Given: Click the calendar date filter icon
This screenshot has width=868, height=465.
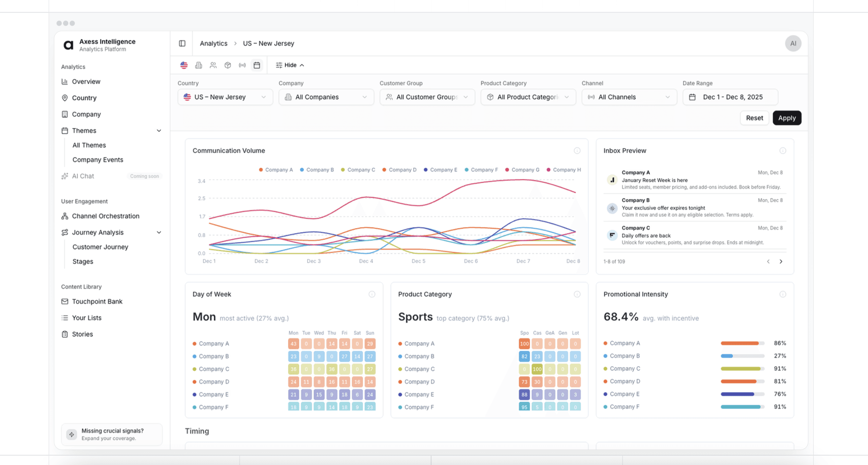Looking at the screenshot, I should click(257, 65).
